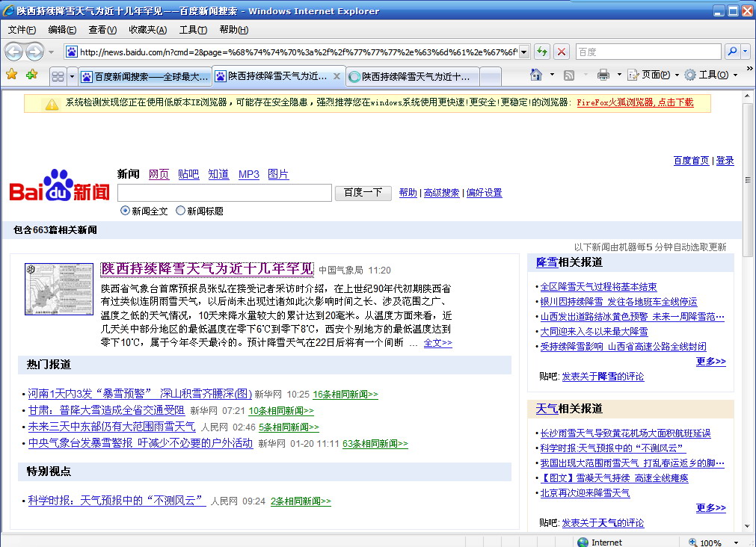The image size is (756, 547).
Task: Click the zoom level magnifier icon
Action: (x=693, y=543)
